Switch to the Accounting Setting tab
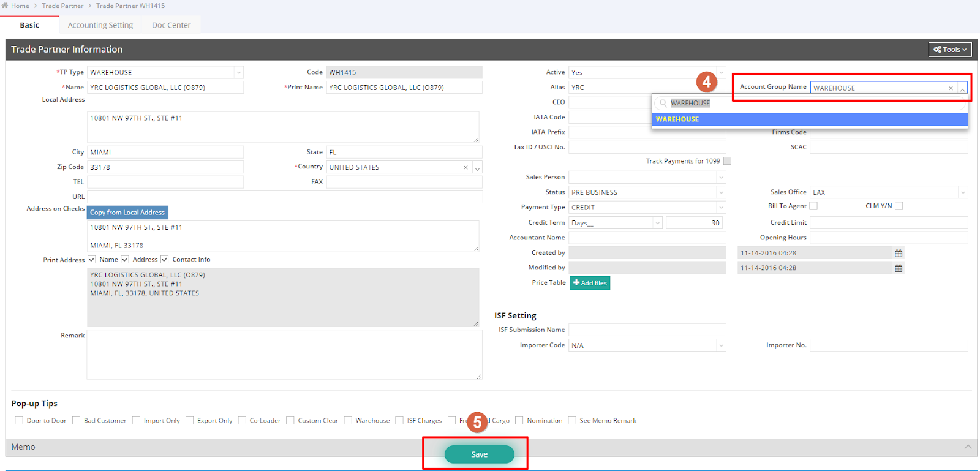 100,25
